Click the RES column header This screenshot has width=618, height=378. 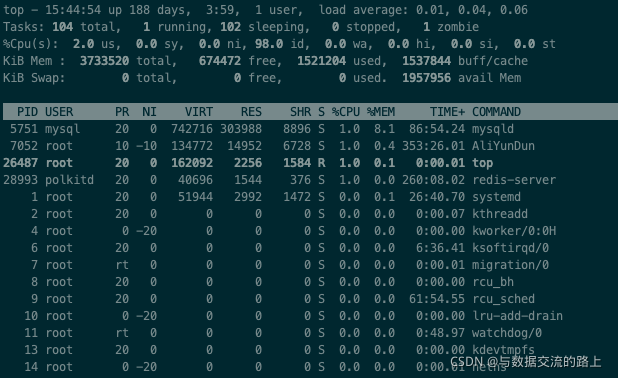pyautogui.click(x=251, y=112)
